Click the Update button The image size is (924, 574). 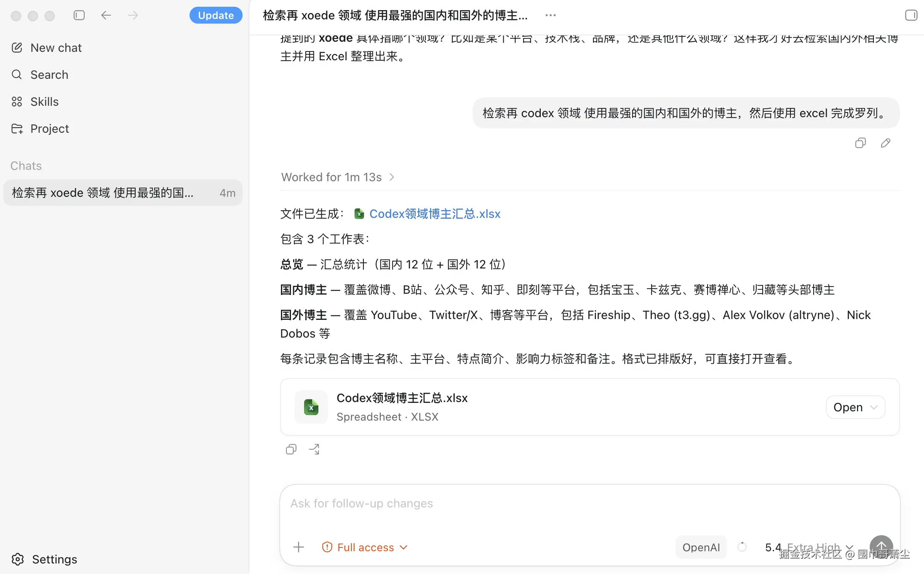[216, 15]
